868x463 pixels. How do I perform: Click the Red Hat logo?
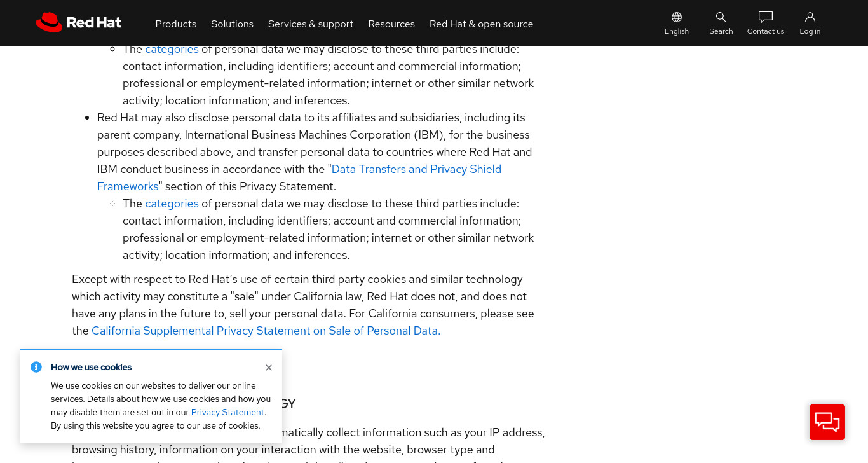(x=78, y=23)
